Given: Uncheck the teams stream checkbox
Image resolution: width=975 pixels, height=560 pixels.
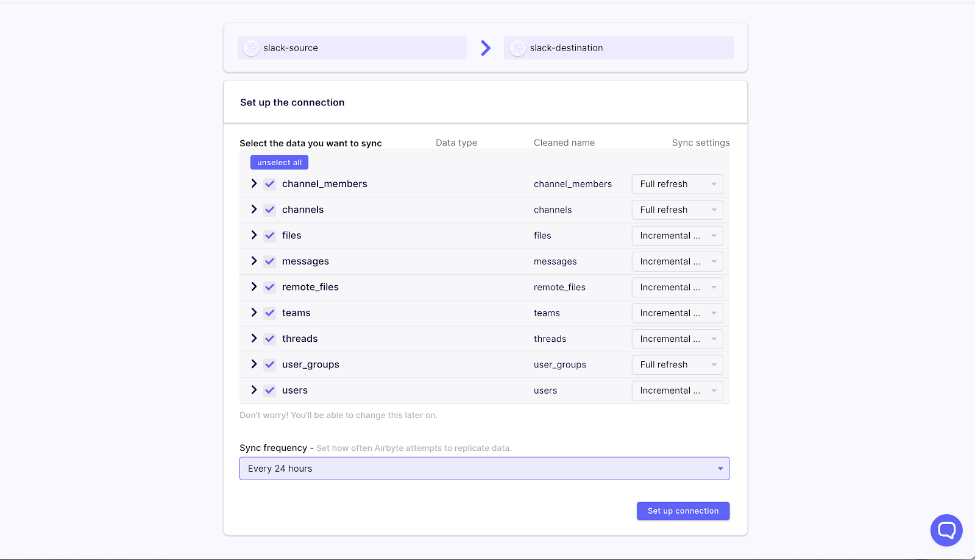Looking at the screenshot, I should click(x=269, y=313).
